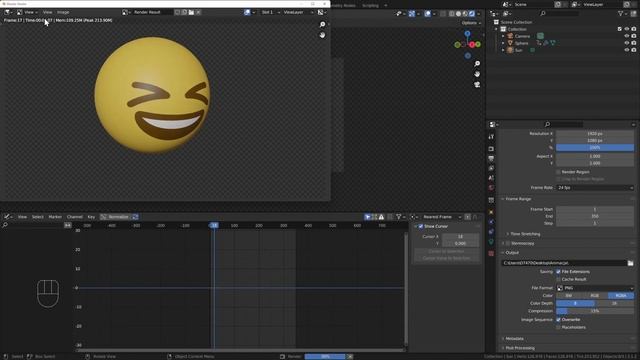Select the RGB color mode button
Viewport: 640px width, 360px height.
595,296
